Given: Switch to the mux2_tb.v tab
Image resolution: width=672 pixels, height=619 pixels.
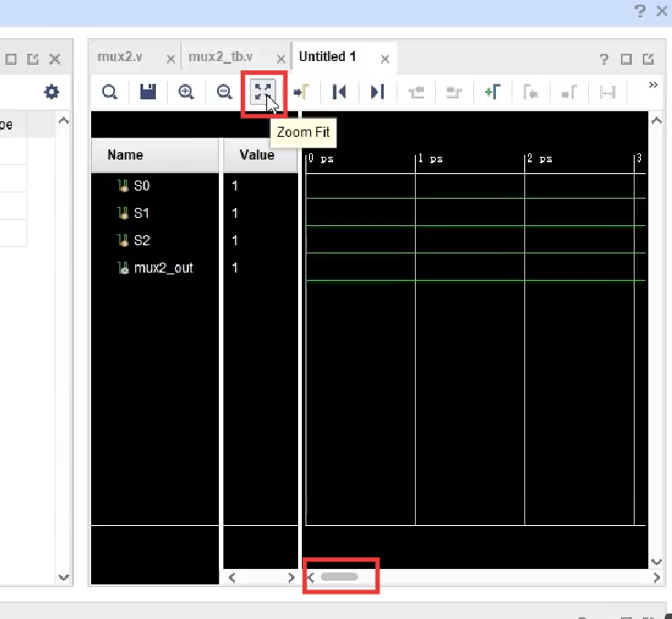Looking at the screenshot, I should coord(221,57).
